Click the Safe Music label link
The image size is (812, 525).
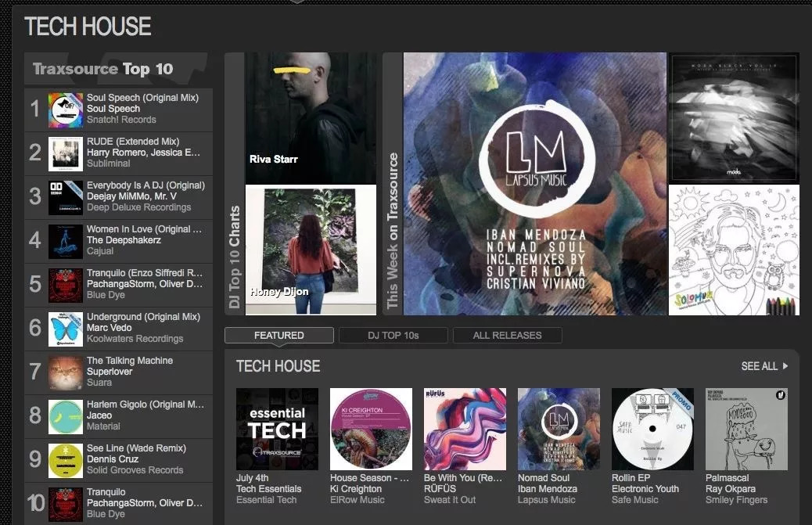635,500
